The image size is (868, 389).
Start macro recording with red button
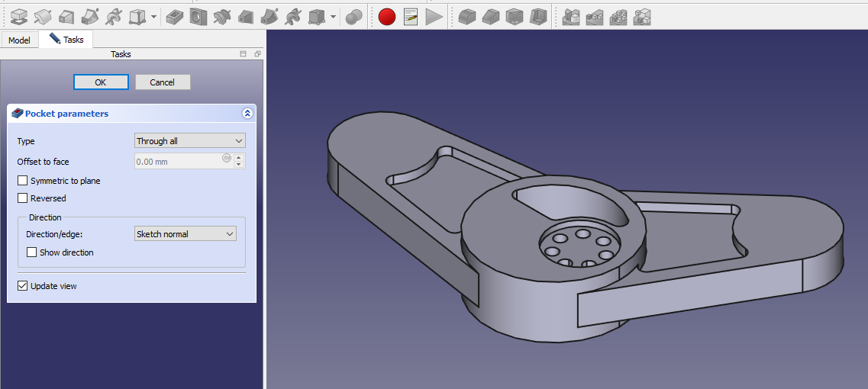(x=387, y=16)
